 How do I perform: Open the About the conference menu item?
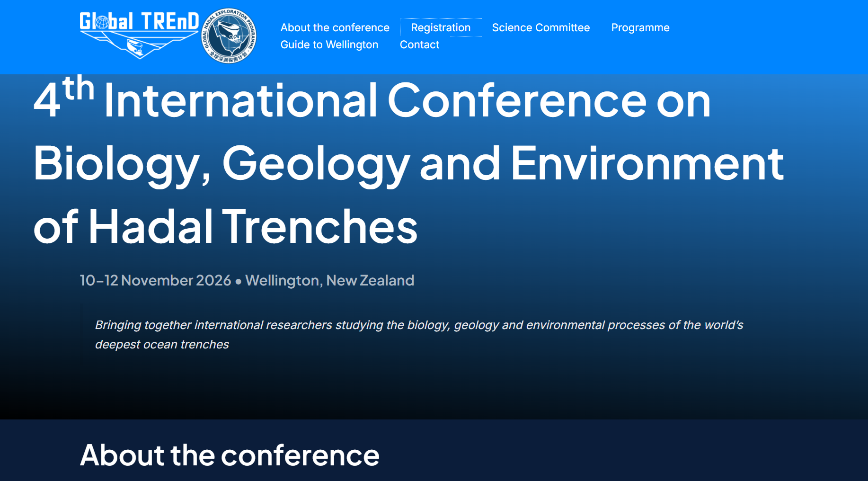tap(335, 27)
